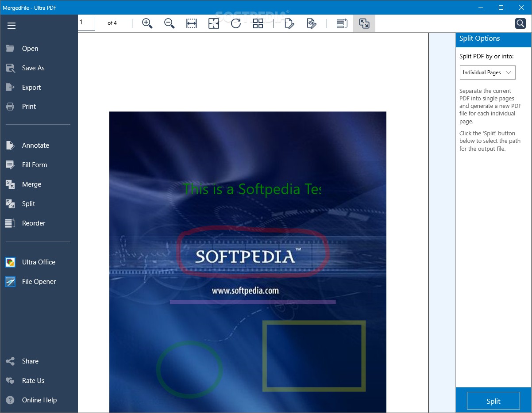
Task: Select Split in the sidebar
Action: [39, 204]
